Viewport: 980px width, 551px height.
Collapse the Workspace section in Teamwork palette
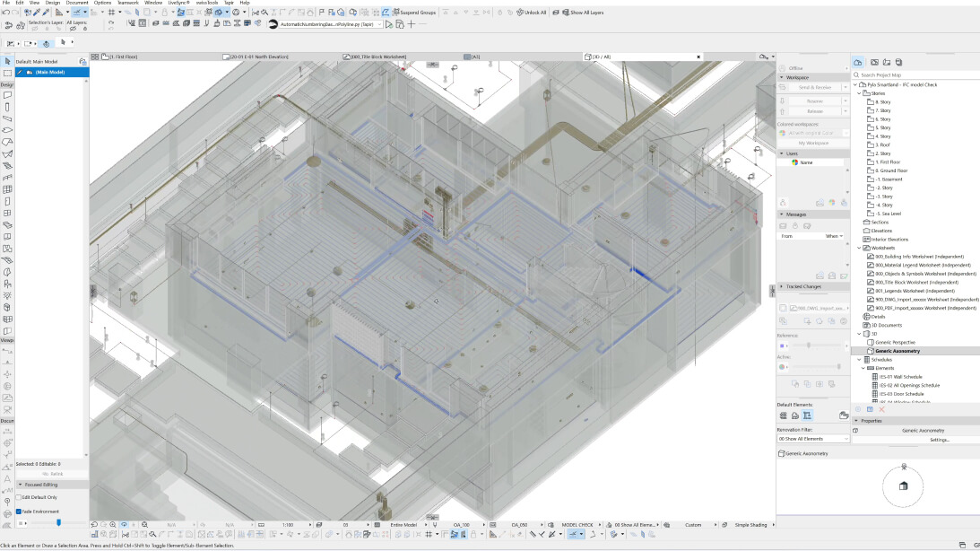tap(782, 77)
